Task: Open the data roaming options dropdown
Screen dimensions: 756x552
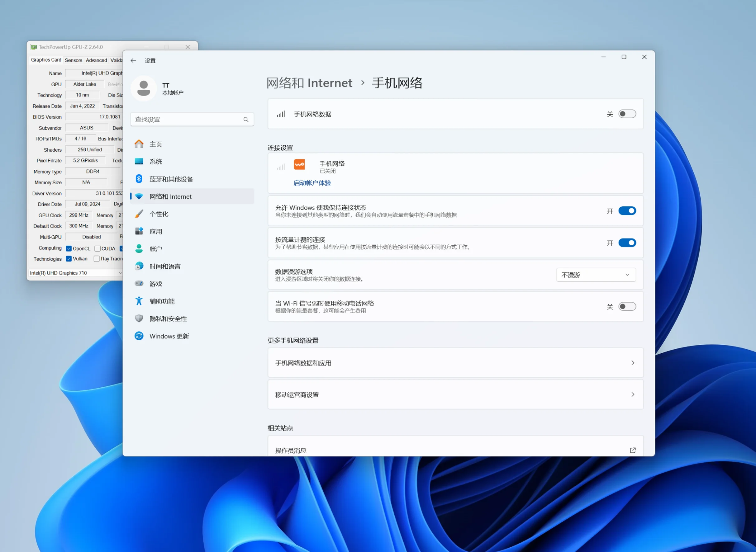Action: click(596, 275)
